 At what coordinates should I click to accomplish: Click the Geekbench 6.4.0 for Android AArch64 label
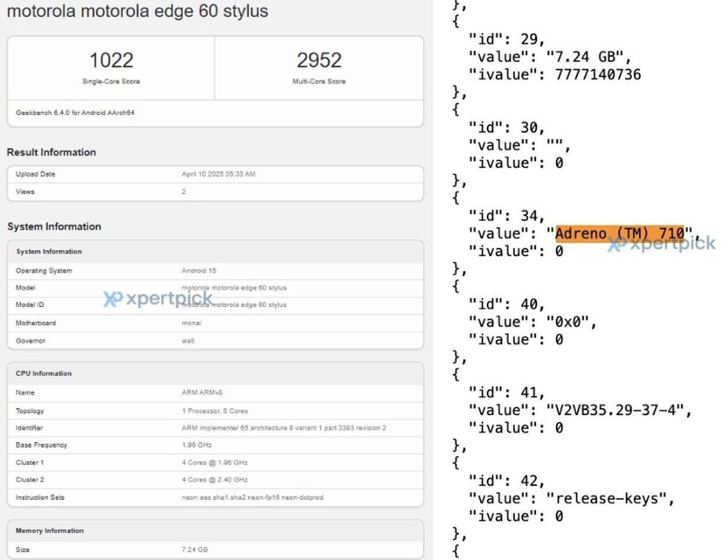[x=75, y=113]
